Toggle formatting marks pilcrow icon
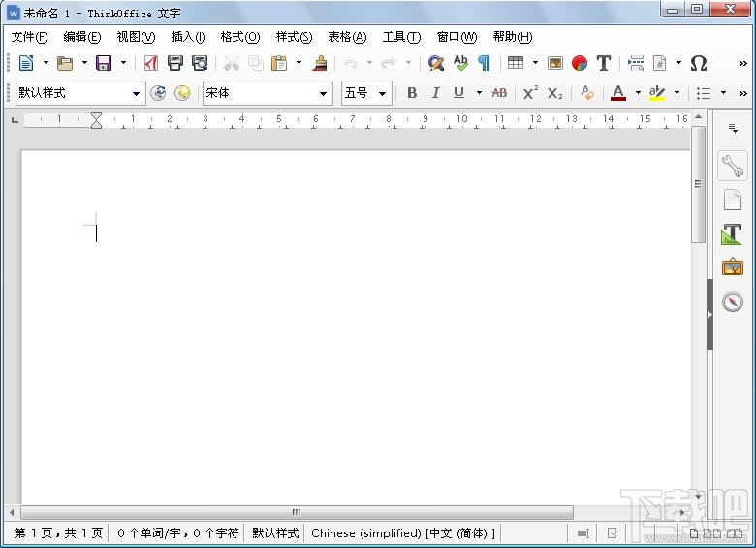 484,63
